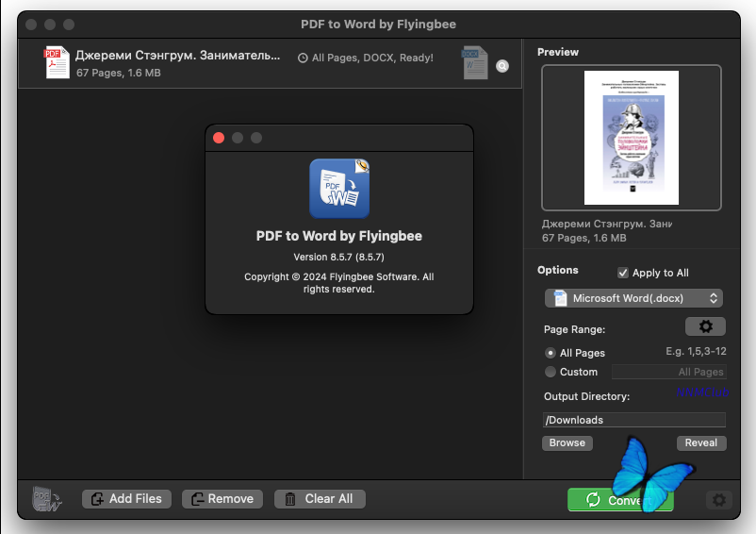Screen dimensions: 756x534
Task: Click '67 Pages, 1.6 MB' under Preview
Action: (x=583, y=238)
